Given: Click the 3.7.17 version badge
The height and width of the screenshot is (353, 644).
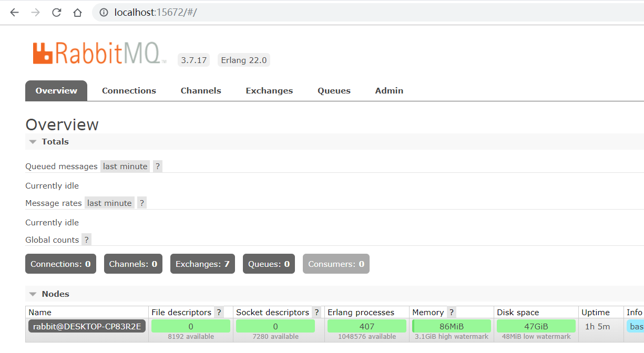Looking at the screenshot, I should click(x=193, y=60).
